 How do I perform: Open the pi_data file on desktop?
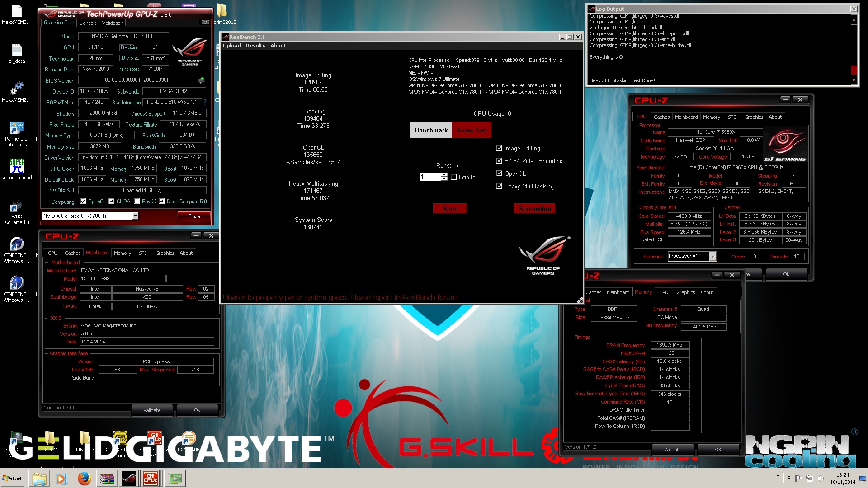[17, 53]
